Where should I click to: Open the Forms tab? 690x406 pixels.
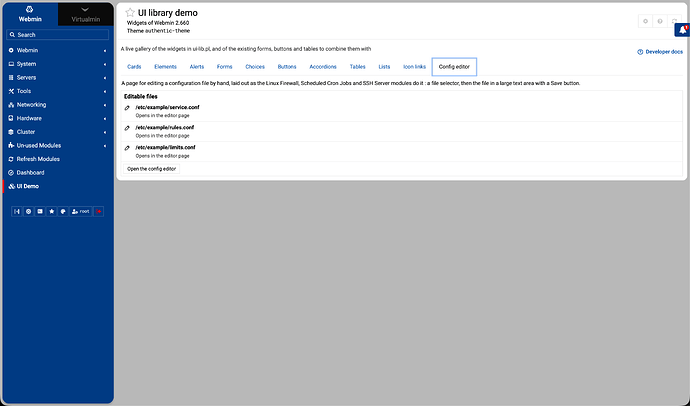(x=224, y=67)
